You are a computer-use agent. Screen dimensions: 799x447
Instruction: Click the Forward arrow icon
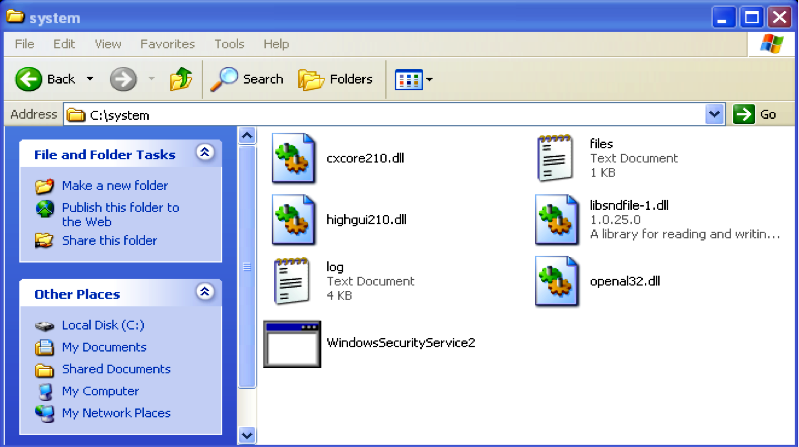123,79
